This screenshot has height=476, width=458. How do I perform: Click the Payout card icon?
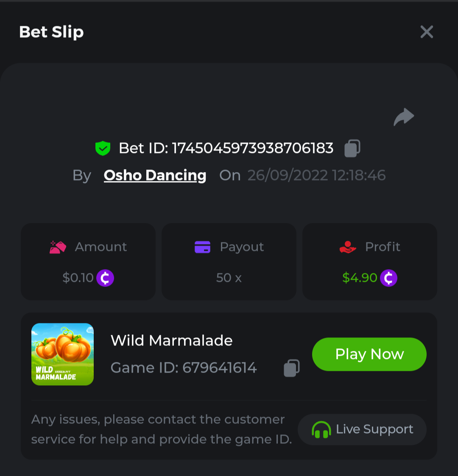click(202, 247)
